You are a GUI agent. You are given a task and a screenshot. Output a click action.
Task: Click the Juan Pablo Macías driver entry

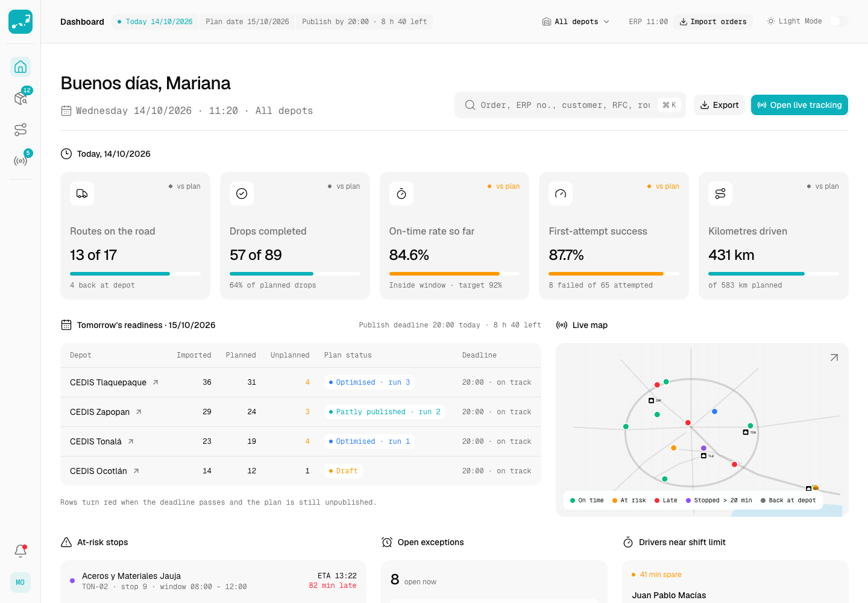point(668,595)
